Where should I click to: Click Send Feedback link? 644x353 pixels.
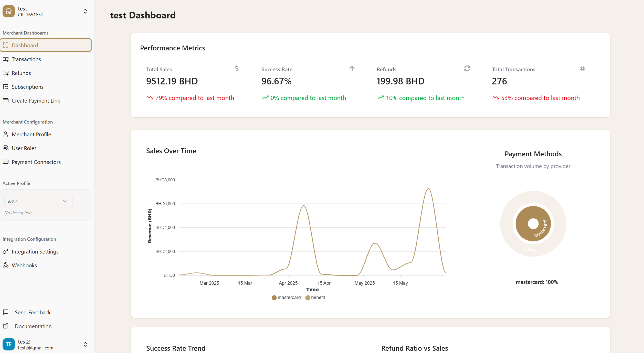[x=33, y=312]
